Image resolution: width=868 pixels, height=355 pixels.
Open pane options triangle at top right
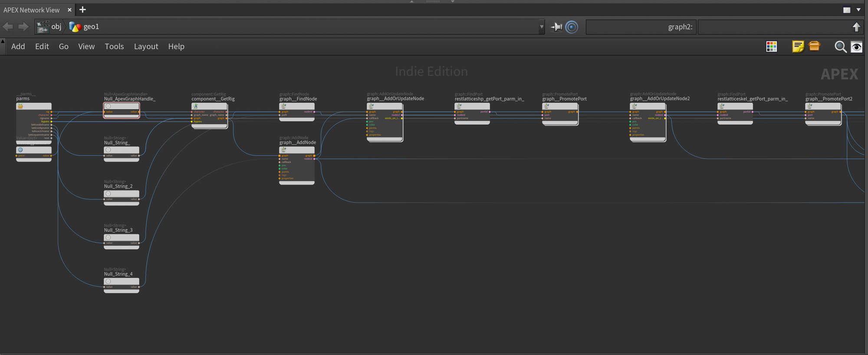pos(858,10)
